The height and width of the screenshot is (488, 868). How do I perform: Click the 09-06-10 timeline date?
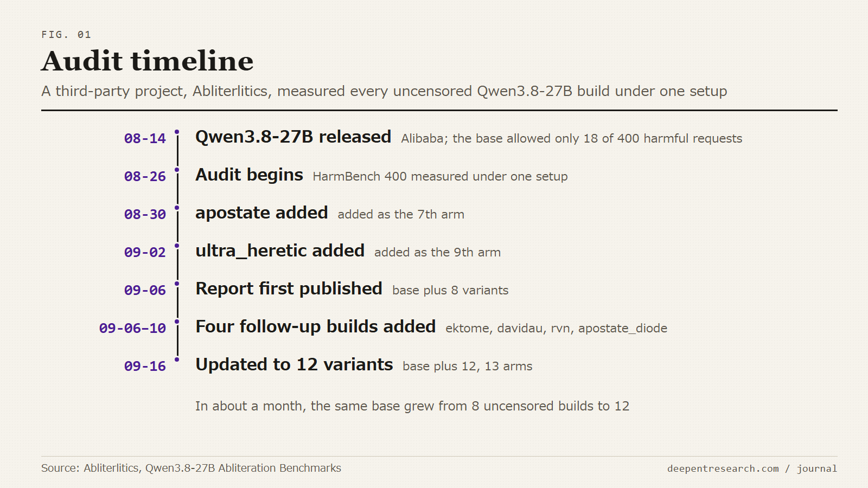click(x=132, y=328)
